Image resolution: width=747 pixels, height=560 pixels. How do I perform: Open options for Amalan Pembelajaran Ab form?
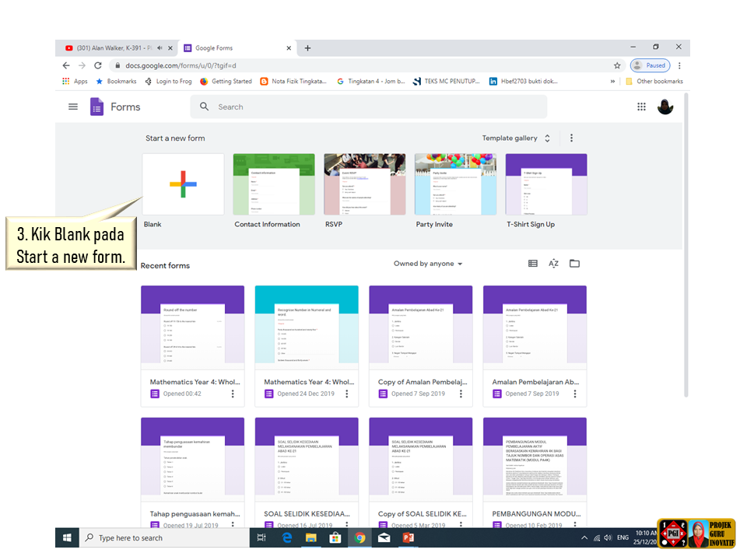[x=575, y=394]
